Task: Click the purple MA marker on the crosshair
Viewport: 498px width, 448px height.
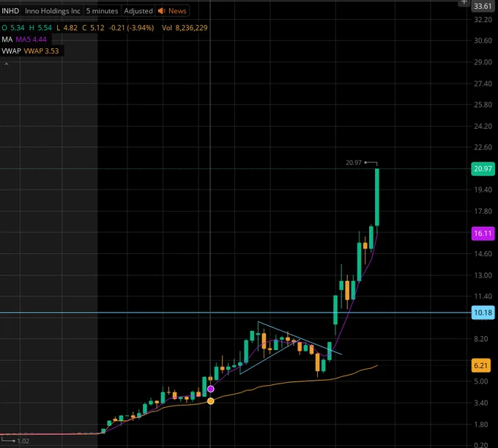Action: (x=210, y=389)
